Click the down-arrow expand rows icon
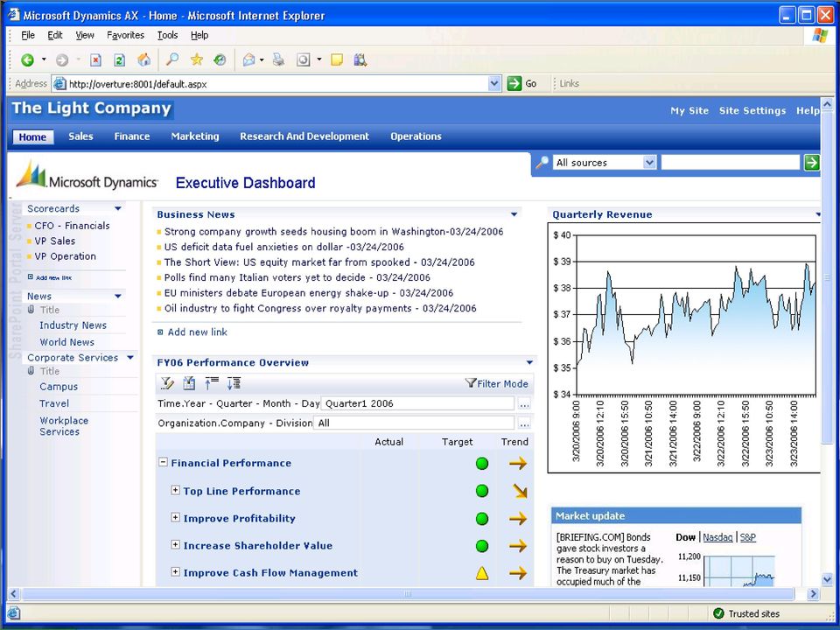840x630 pixels. click(x=234, y=383)
